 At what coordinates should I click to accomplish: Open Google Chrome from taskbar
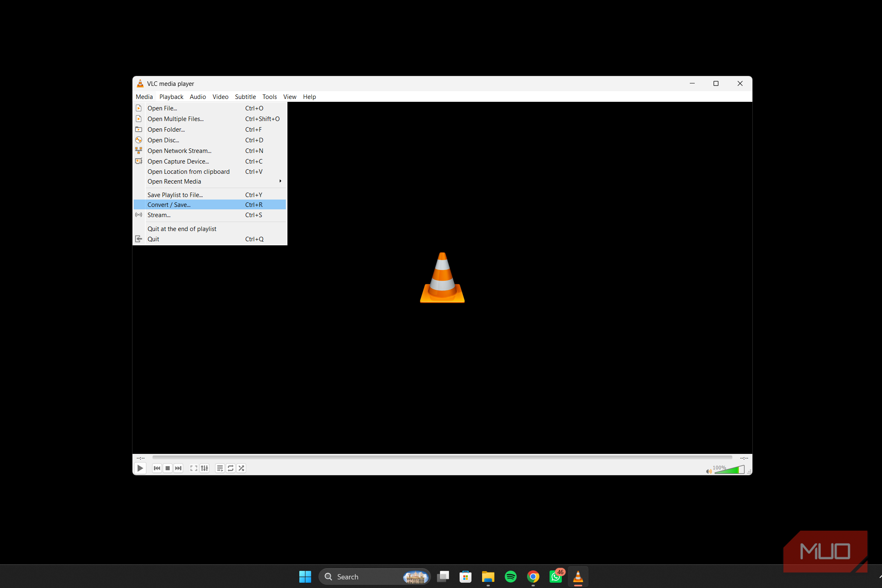(533, 577)
